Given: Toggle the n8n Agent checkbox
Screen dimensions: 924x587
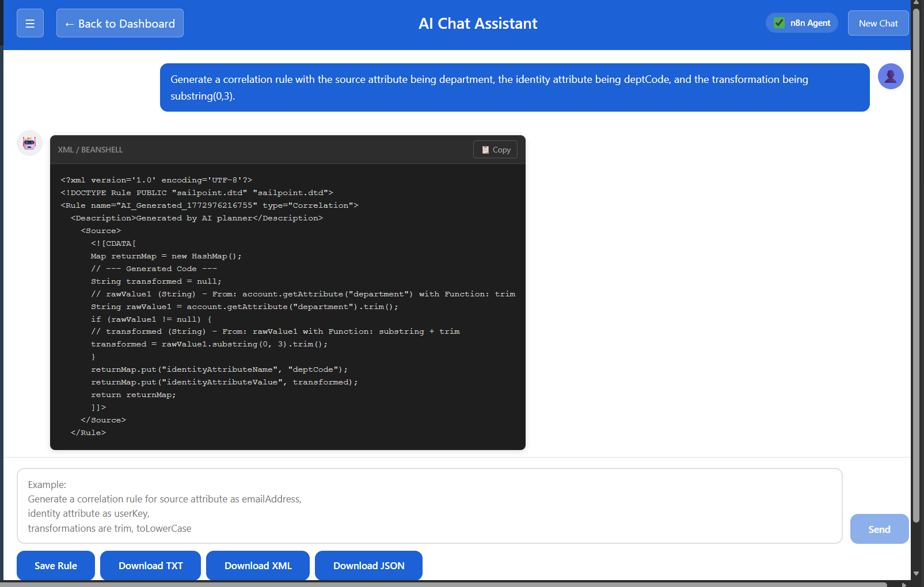Looking at the screenshot, I should pos(779,23).
